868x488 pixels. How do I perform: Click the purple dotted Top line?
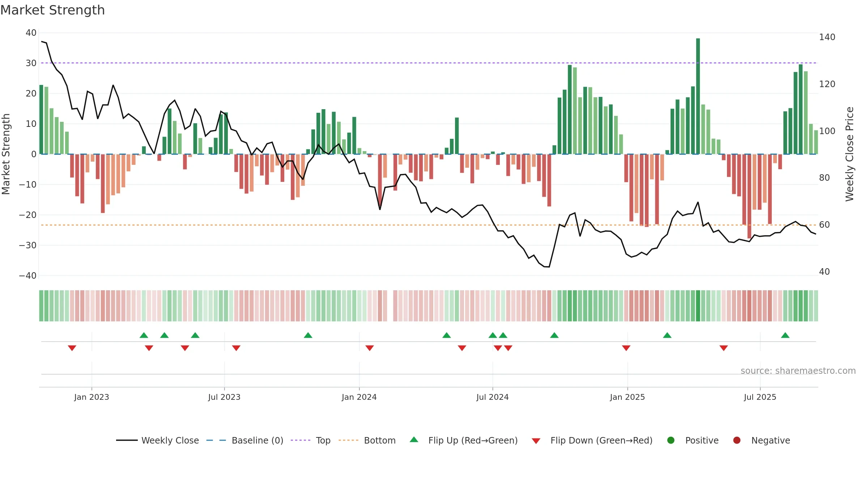[429, 63]
